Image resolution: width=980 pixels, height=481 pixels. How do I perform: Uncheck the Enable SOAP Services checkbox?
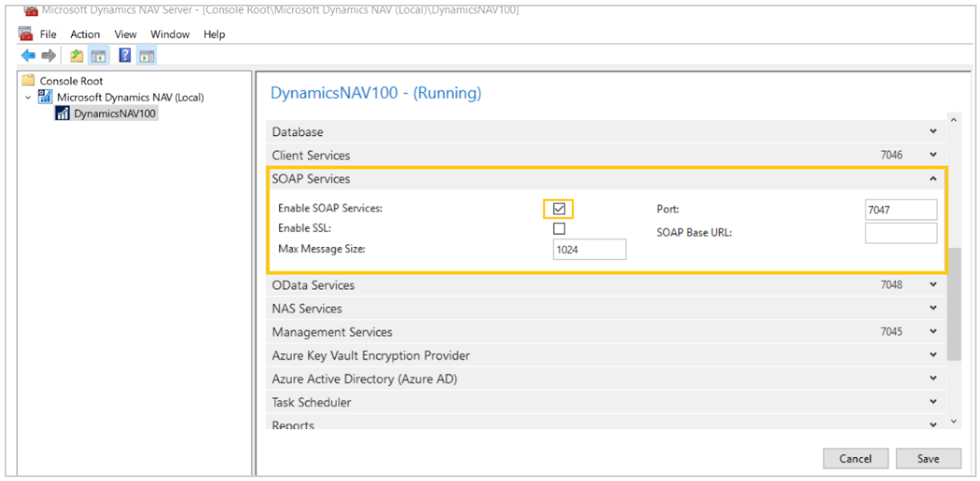pyautogui.click(x=558, y=208)
